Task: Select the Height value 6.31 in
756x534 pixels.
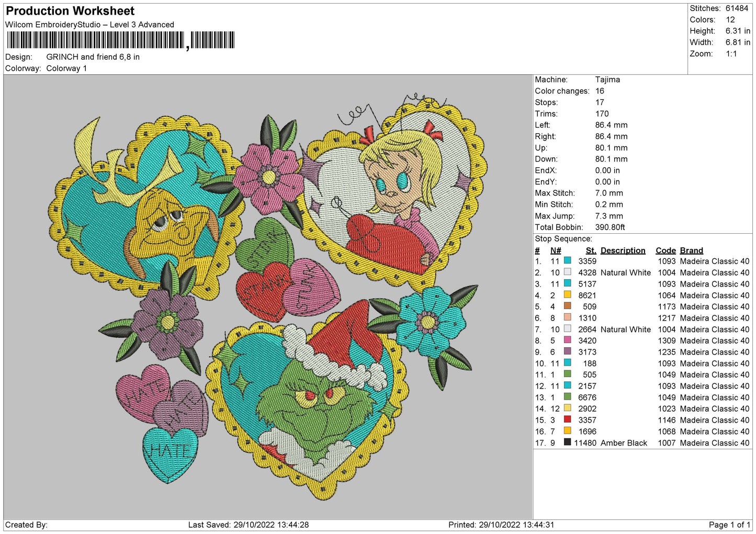Action: [738, 31]
